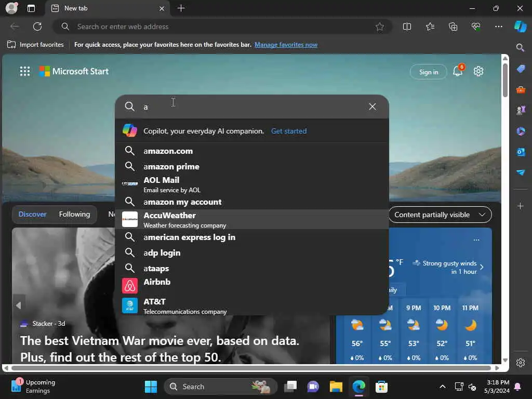Open sidebar Microsoft 365 icon
Viewport: 532px width, 399px height.
click(521, 131)
